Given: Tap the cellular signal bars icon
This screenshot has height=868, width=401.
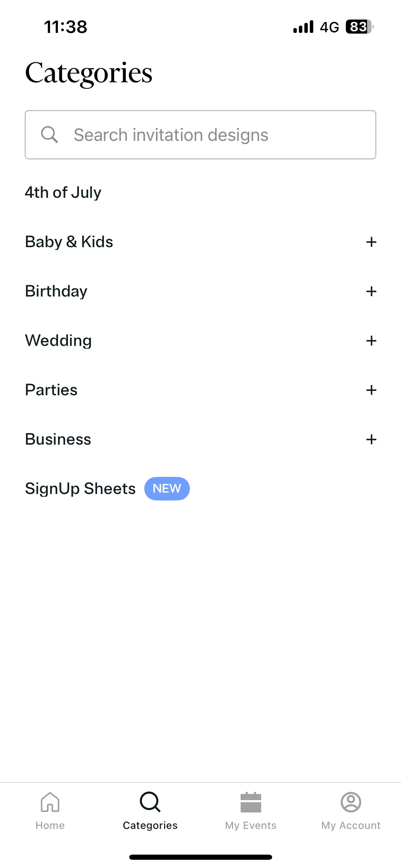Looking at the screenshot, I should tap(303, 27).
